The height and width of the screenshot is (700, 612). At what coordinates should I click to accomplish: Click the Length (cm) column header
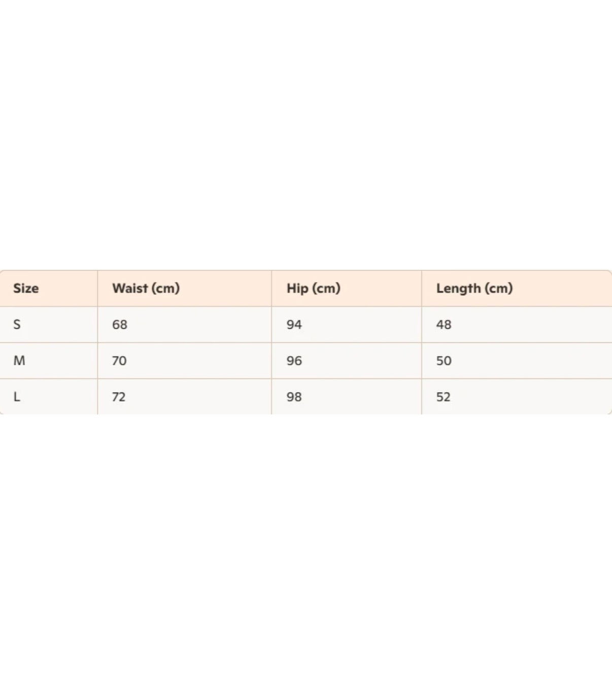coord(474,288)
